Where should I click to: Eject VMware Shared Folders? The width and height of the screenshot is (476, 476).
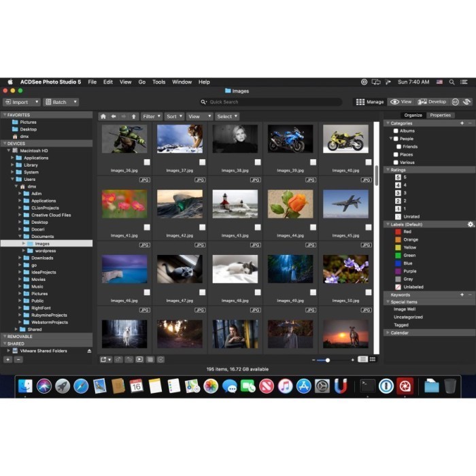coord(89,351)
